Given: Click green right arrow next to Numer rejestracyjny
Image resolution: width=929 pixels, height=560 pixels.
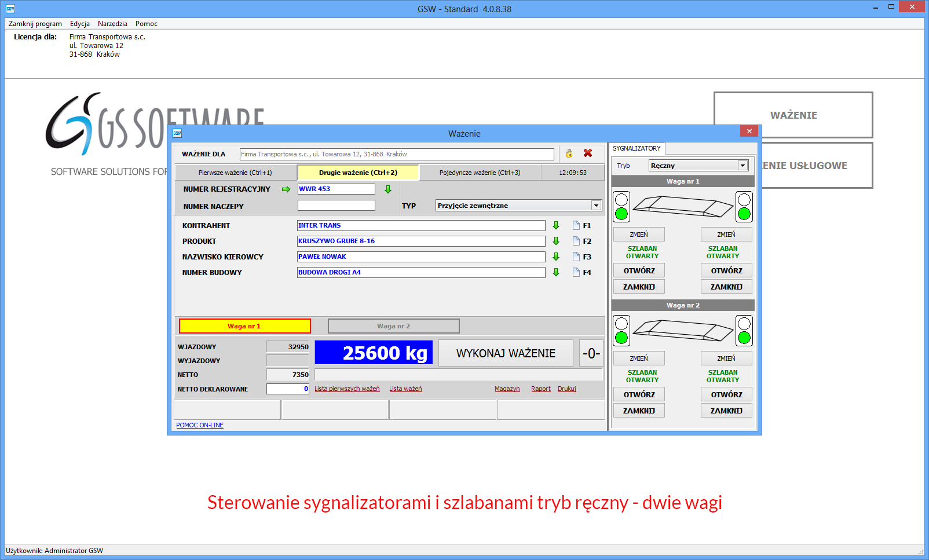Looking at the screenshot, I should (x=286, y=189).
